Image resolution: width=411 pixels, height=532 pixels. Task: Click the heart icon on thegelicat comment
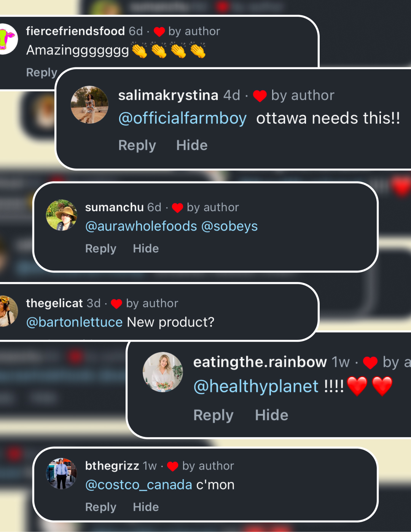(116, 304)
